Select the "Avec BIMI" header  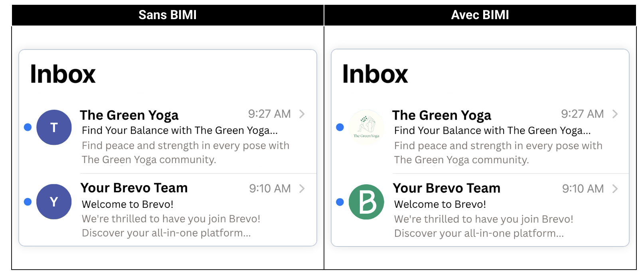coord(480,15)
